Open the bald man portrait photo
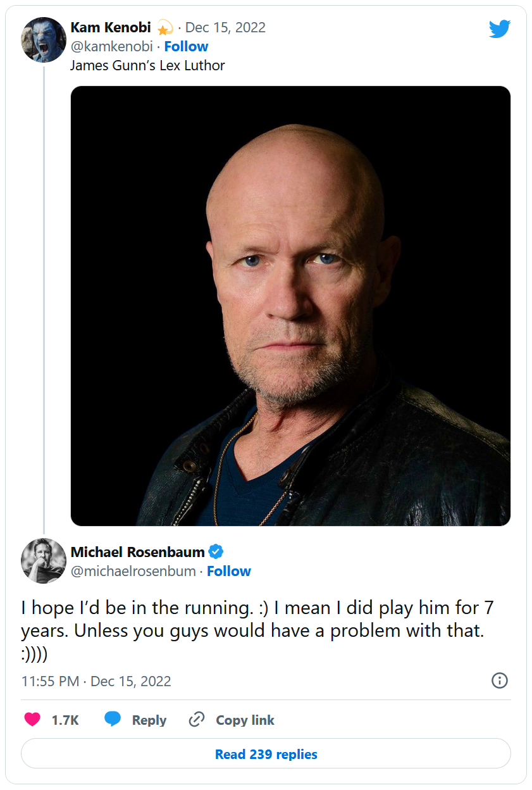Screen dimensions: 532x790 click(290, 306)
